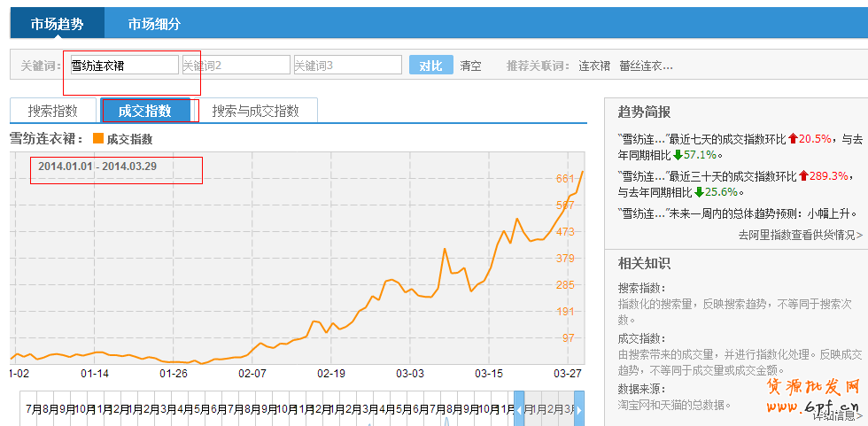Click the orange 成交指数 legend square
The image size is (868, 426).
click(97, 139)
